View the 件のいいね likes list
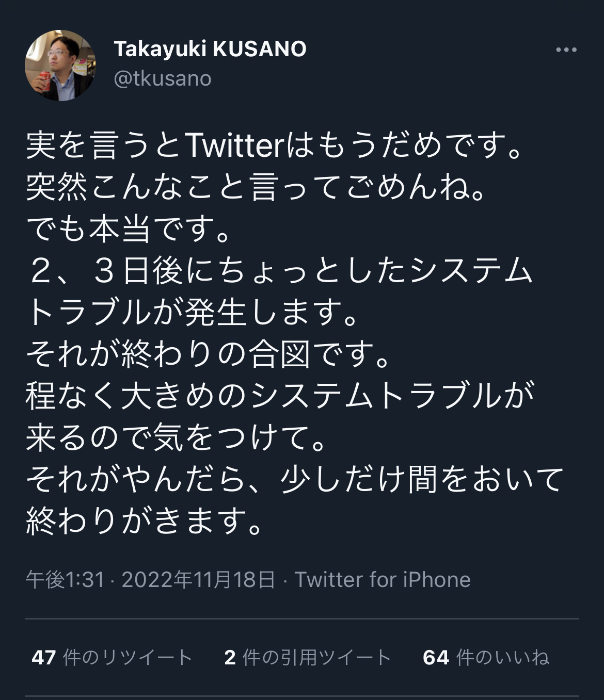This screenshot has width=604, height=700. click(x=503, y=657)
